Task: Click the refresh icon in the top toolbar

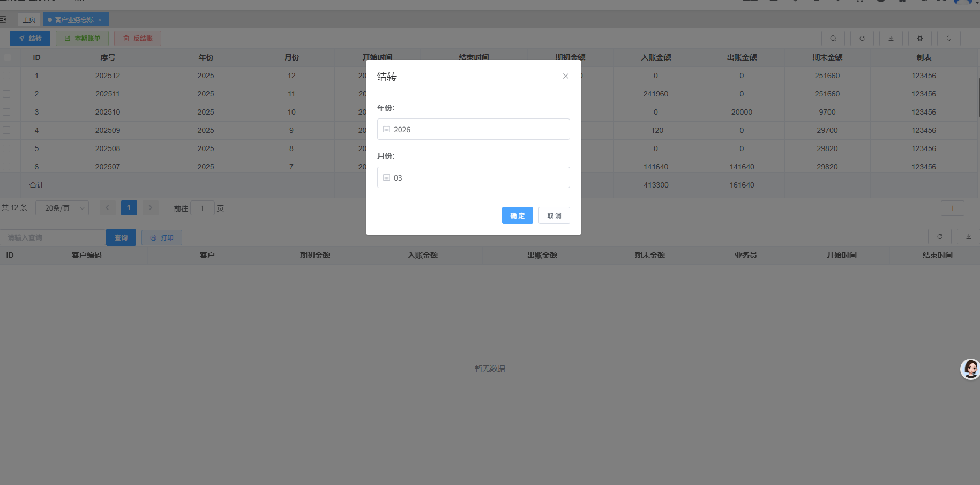Action: tap(862, 39)
